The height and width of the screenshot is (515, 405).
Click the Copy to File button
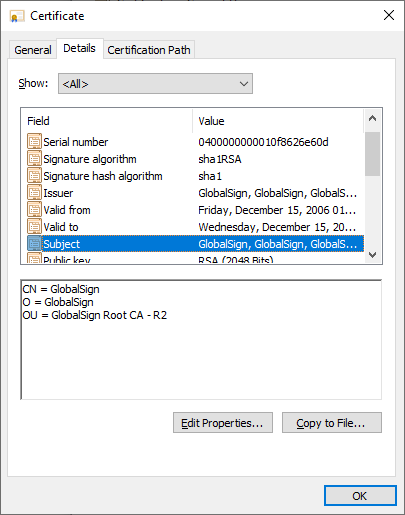point(332,423)
